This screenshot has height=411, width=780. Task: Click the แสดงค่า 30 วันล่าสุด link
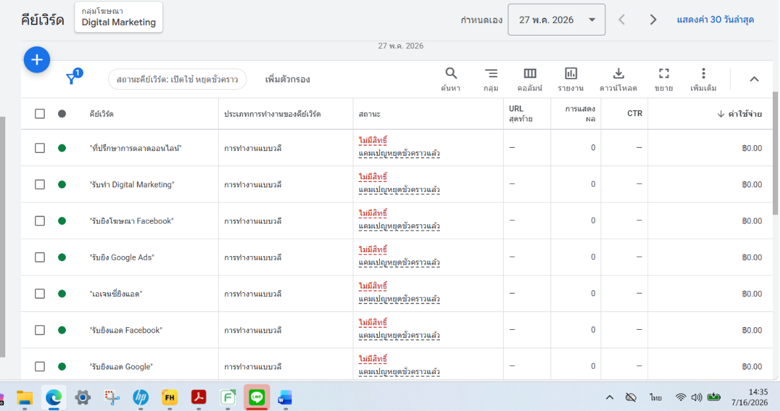point(715,20)
